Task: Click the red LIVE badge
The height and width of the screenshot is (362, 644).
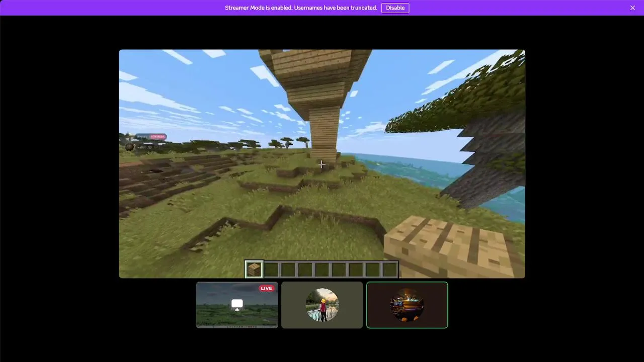Action: pos(266,288)
